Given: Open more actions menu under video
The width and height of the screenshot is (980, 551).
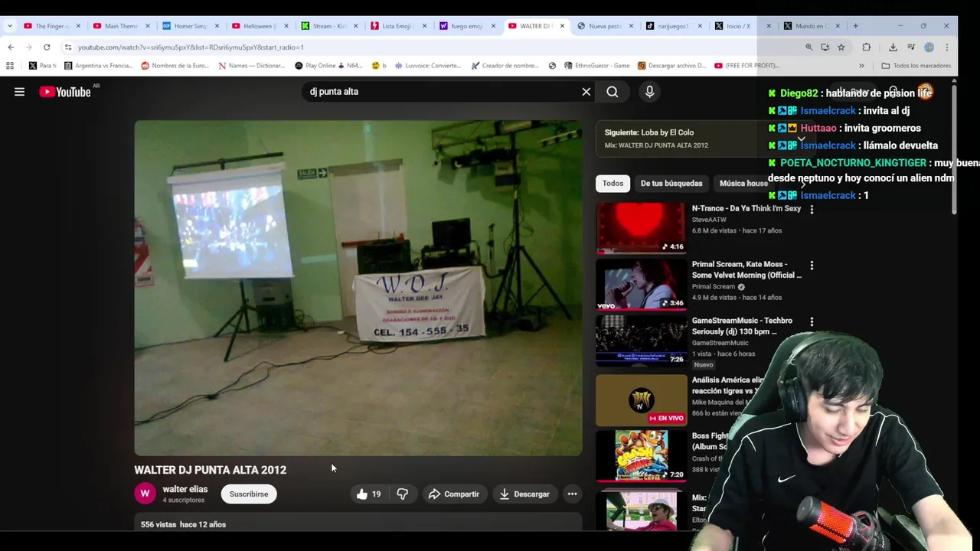Looking at the screenshot, I should [x=572, y=494].
